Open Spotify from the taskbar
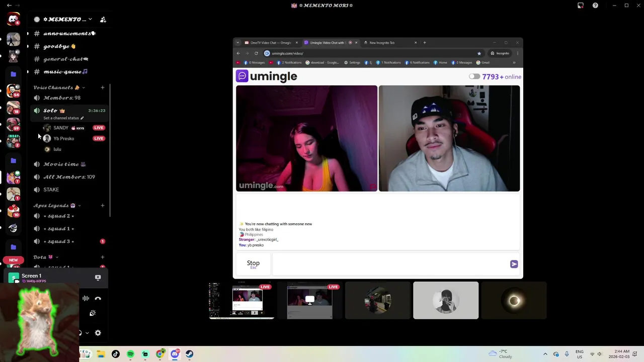This screenshot has height=362, width=644. coord(130,354)
